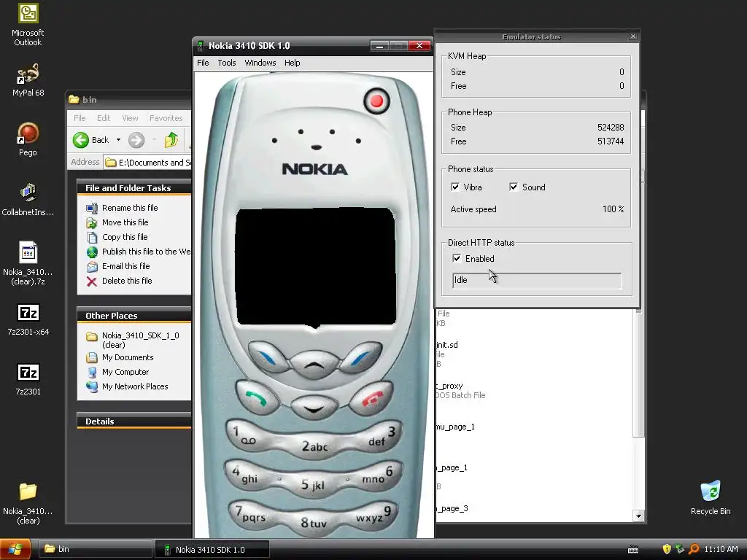Viewport: 747px width, 560px height.
Task: Toggle the Vibra checkbox
Action: (455, 187)
